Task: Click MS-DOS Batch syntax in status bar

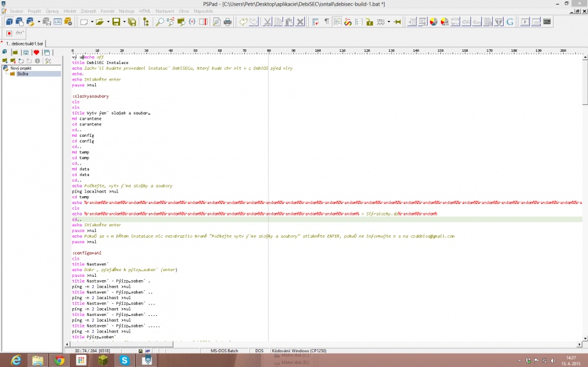Action: pos(224,350)
